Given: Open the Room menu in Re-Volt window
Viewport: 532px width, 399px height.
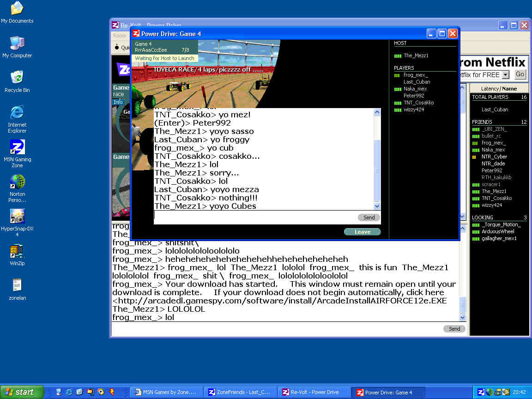Looking at the screenshot, I should click(x=120, y=35).
